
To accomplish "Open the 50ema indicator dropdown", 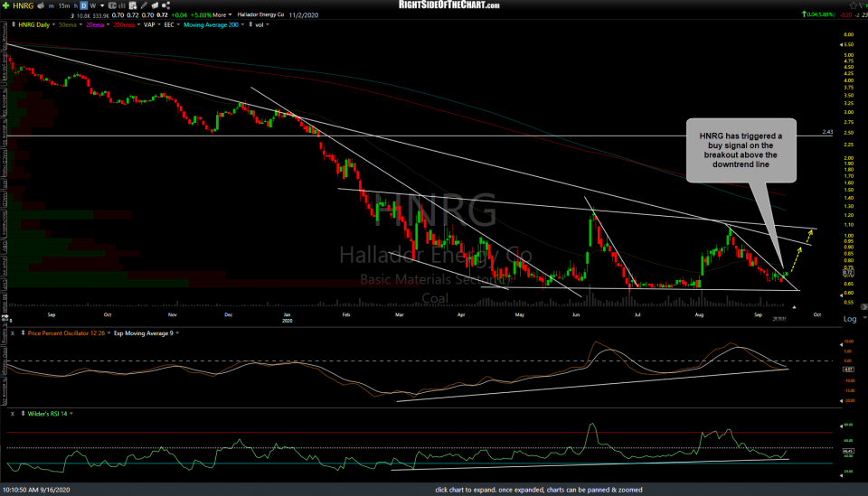I will click(80, 25).
